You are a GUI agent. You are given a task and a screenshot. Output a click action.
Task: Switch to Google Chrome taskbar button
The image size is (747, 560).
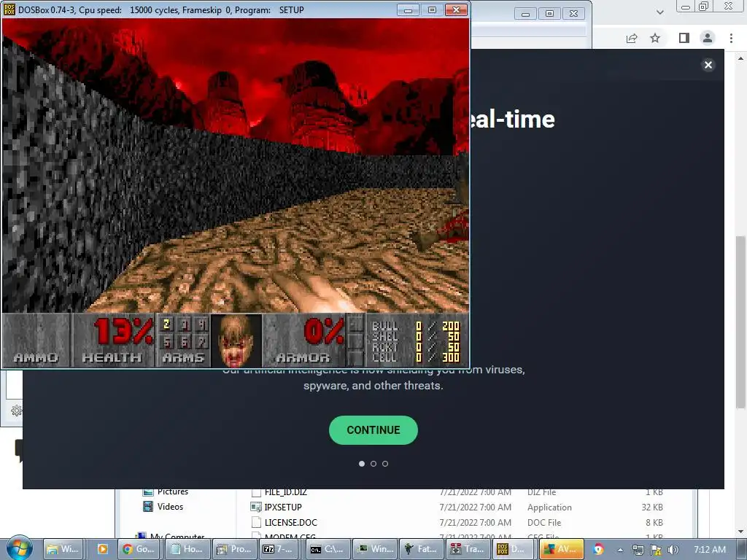pos(138,549)
